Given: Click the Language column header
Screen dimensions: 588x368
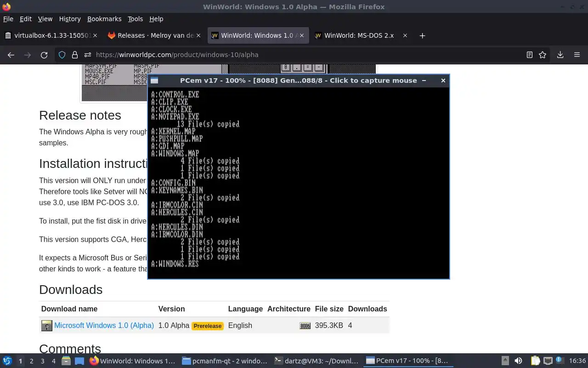Looking at the screenshot, I should 245,309.
